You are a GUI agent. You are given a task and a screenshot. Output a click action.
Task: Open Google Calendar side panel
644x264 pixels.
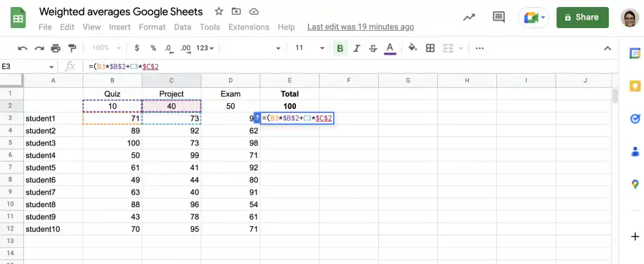(635, 53)
